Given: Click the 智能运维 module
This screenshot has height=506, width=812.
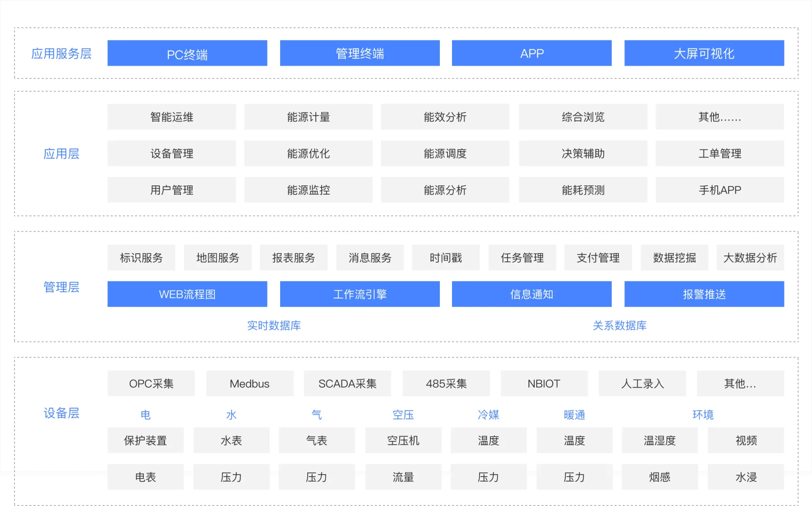Looking at the screenshot, I should 172,117.
